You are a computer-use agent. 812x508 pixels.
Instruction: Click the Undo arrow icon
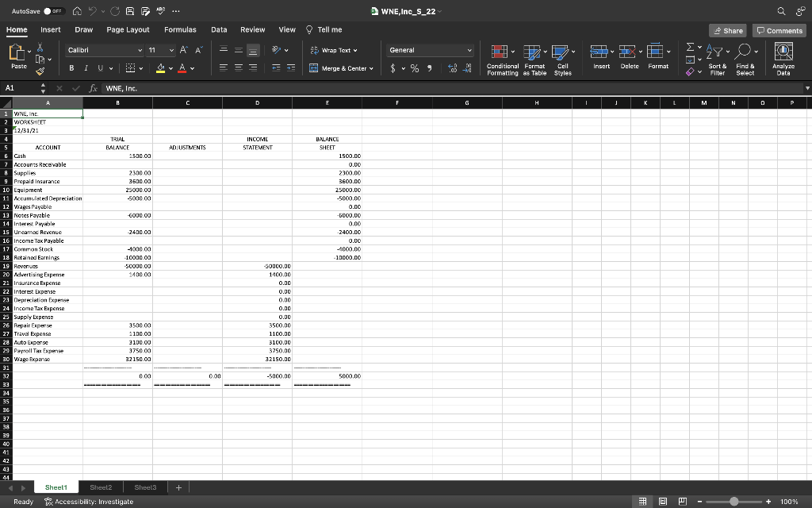point(93,11)
